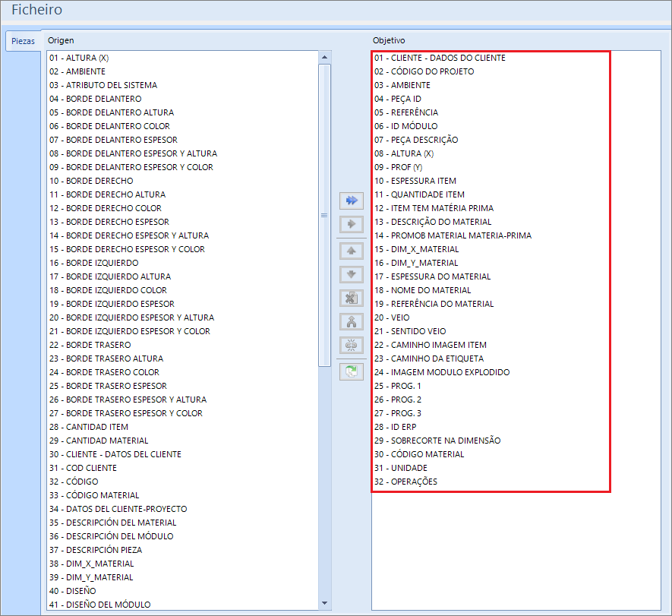This screenshot has width=672, height=616.
Task: Select '02 - AMBIENTE' in Origen list
Action: pyautogui.click(x=77, y=71)
